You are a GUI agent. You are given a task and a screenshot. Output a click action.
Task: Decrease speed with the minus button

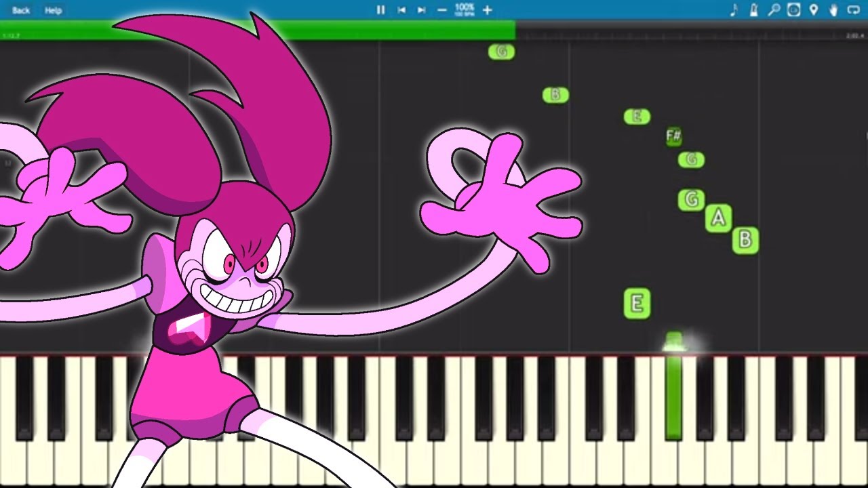coord(442,10)
